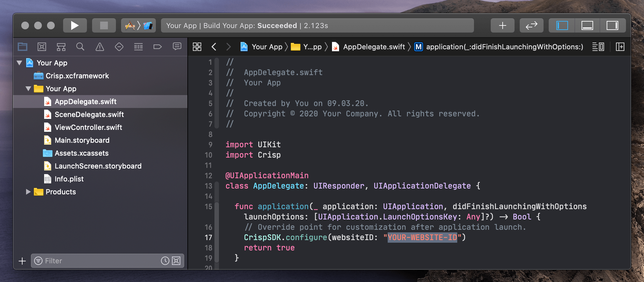The height and width of the screenshot is (282, 644).
Task: Expand the Products folder
Action: point(28,192)
